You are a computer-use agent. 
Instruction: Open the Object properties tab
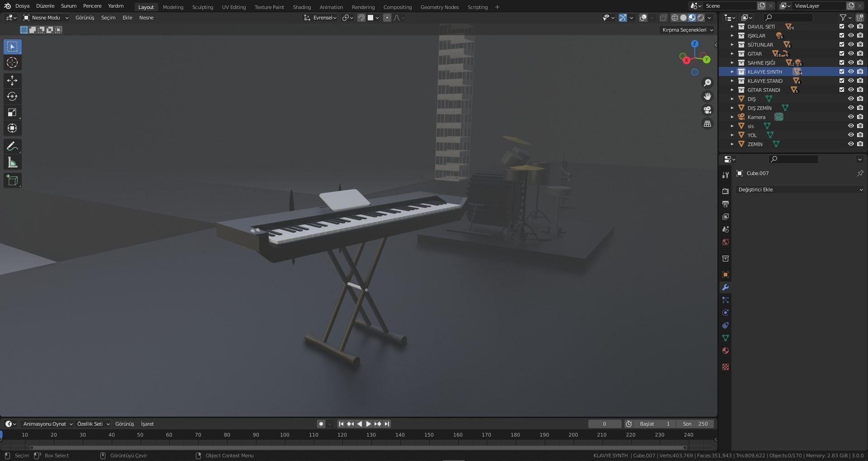pos(726,275)
